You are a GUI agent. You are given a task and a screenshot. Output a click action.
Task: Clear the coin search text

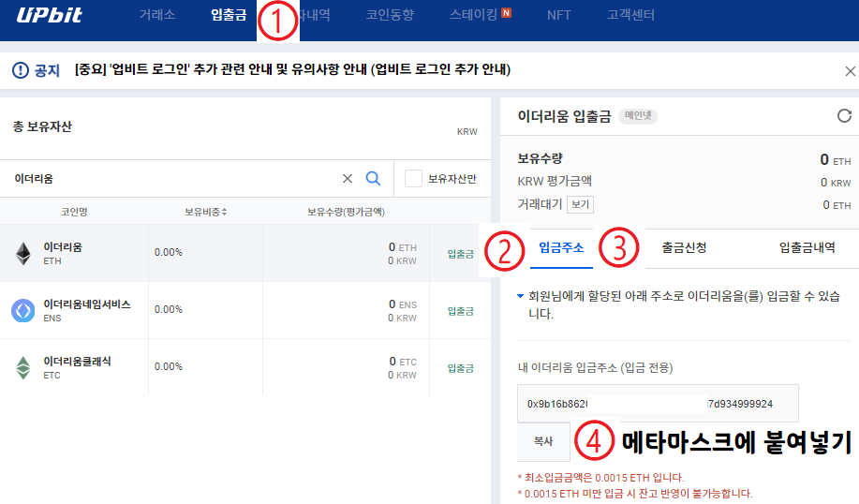348,179
